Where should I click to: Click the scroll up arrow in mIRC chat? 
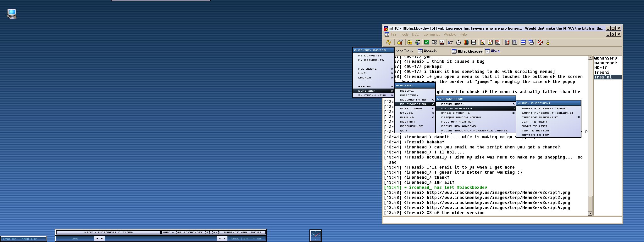click(590, 58)
